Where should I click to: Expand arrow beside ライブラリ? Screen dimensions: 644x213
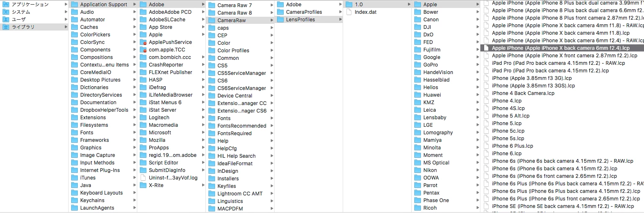(x=66, y=27)
